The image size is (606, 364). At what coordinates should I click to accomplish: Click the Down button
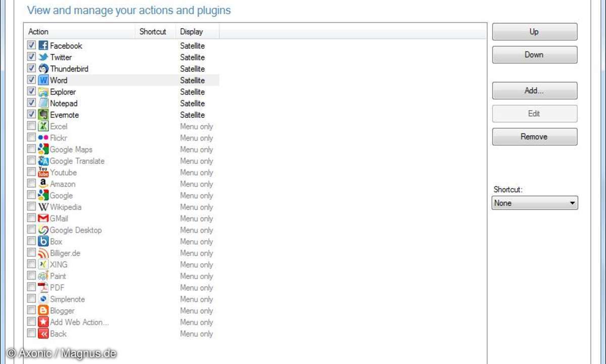[x=535, y=55]
